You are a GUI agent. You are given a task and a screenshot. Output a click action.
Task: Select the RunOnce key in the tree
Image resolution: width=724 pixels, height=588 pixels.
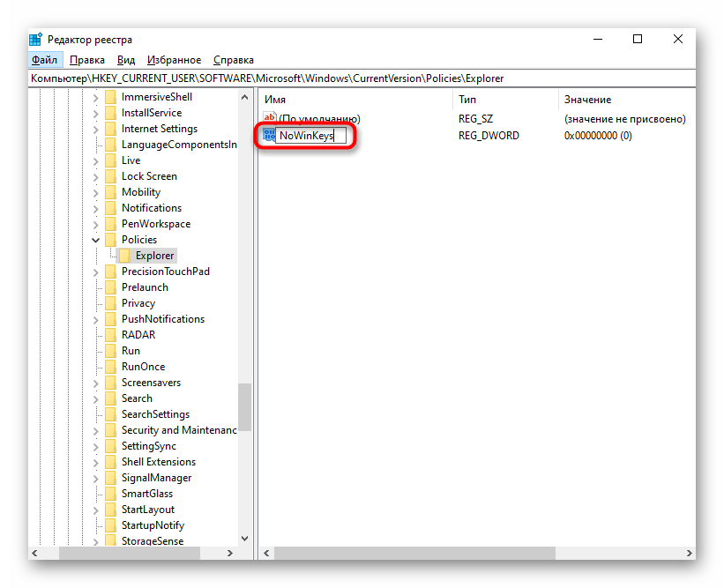[143, 367]
